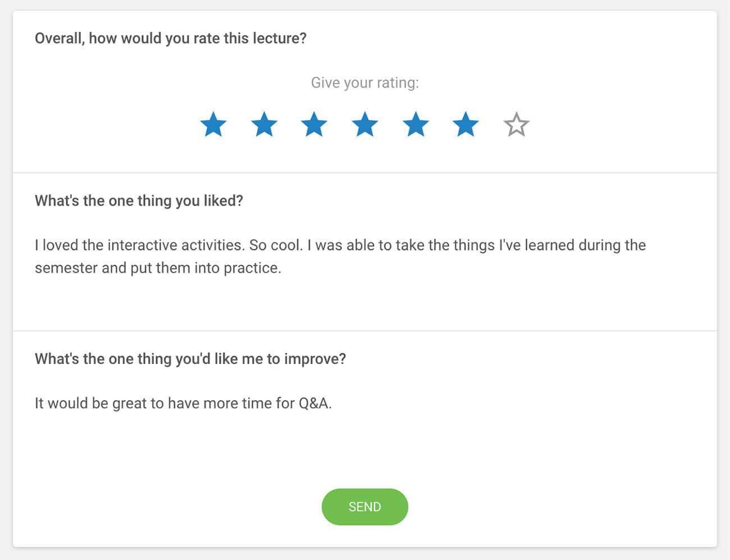This screenshot has width=730, height=560.
Task: Set rating to two stars
Action: 264,125
